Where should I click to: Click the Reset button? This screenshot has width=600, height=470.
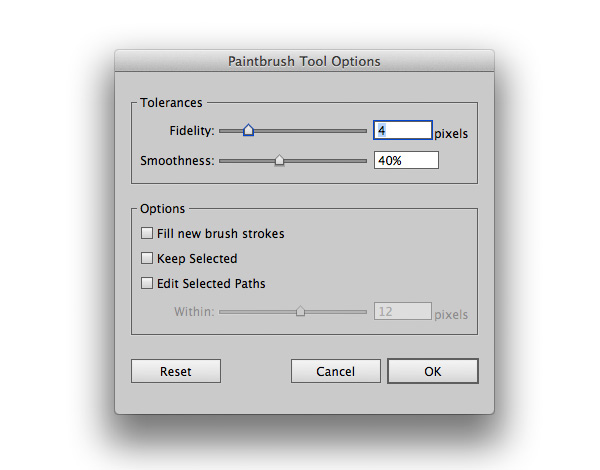(176, 371)
